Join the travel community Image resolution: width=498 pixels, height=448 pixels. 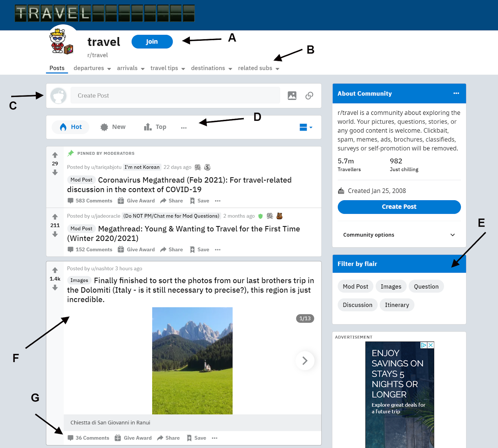(x=152, y=42)
